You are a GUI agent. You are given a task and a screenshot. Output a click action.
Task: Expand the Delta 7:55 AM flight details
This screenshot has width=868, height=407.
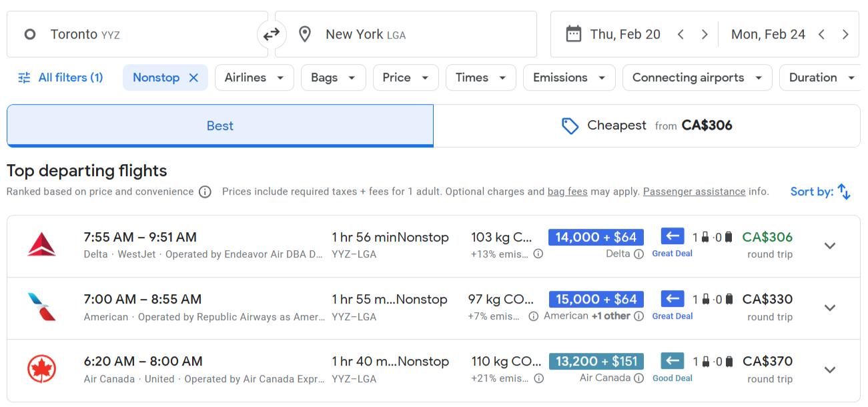pyautogui.click(x=830, y=246)
